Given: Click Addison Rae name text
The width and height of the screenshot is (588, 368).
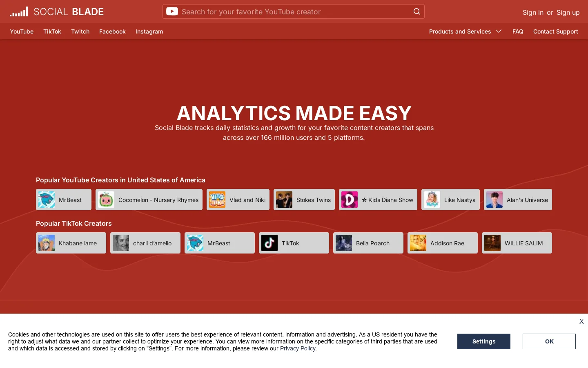Looking at the screenshot, I should click(x=447, y=243).
